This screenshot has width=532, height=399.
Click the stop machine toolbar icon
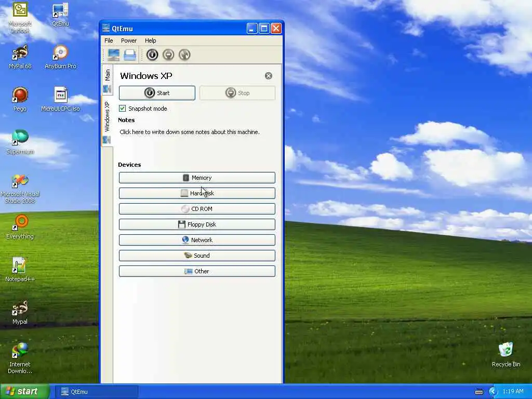pos(168,55)
